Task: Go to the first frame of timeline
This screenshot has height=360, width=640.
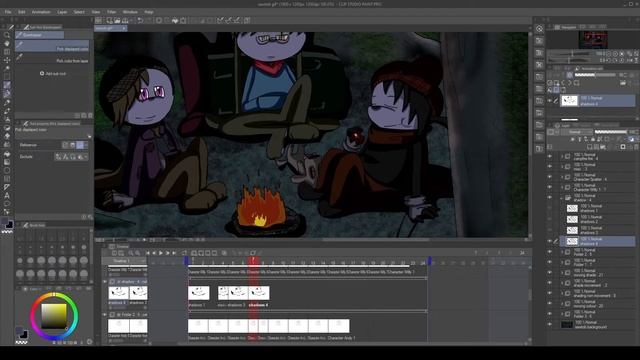Action: [x=148, y=253]
